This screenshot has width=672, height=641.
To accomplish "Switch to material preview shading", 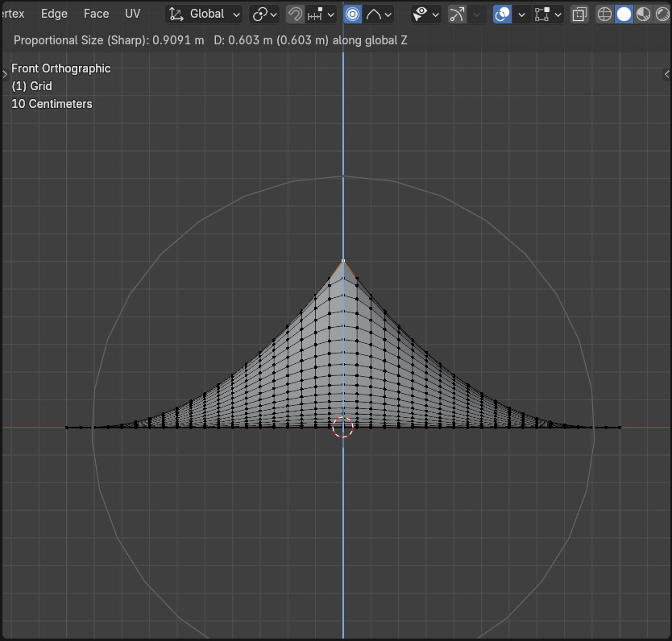I will tap(643, 14).
